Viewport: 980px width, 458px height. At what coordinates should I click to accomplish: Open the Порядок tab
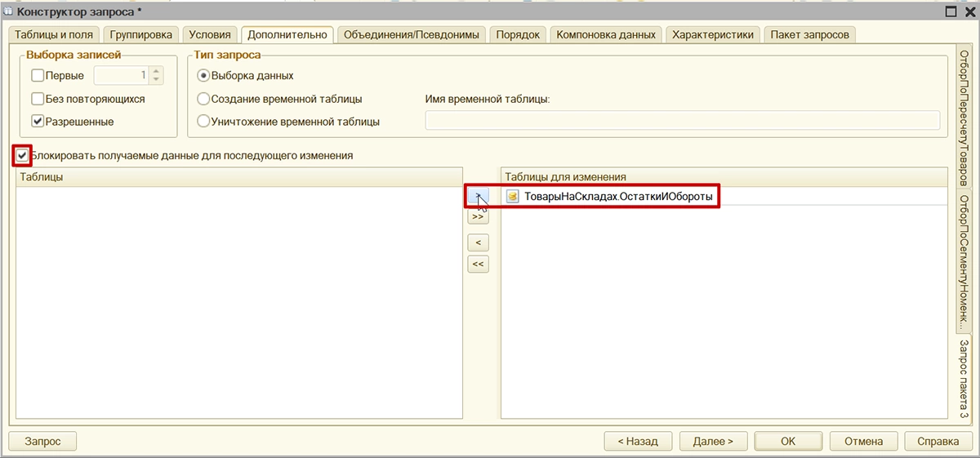[519, 34]
